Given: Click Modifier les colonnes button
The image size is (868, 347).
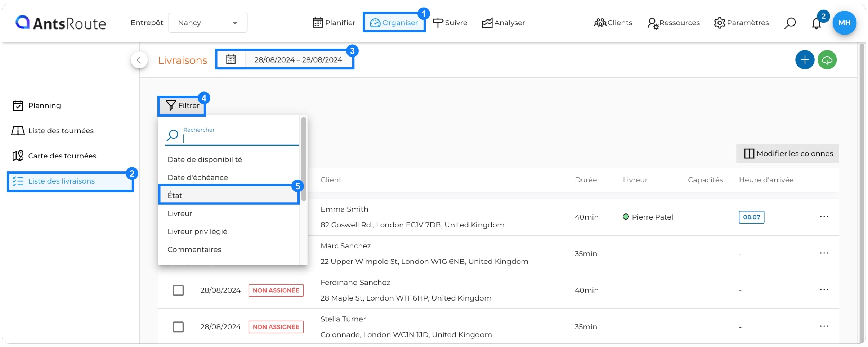Looking at the screenshot, I should tap(788, 154).
